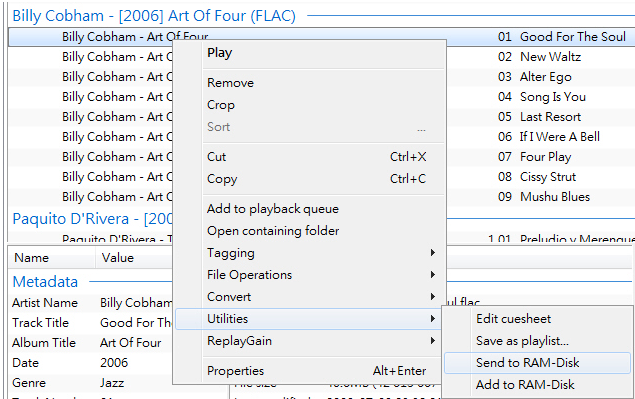Select Remove from the context menu
This screenshot has height=399, width=635.
point(310,83)
